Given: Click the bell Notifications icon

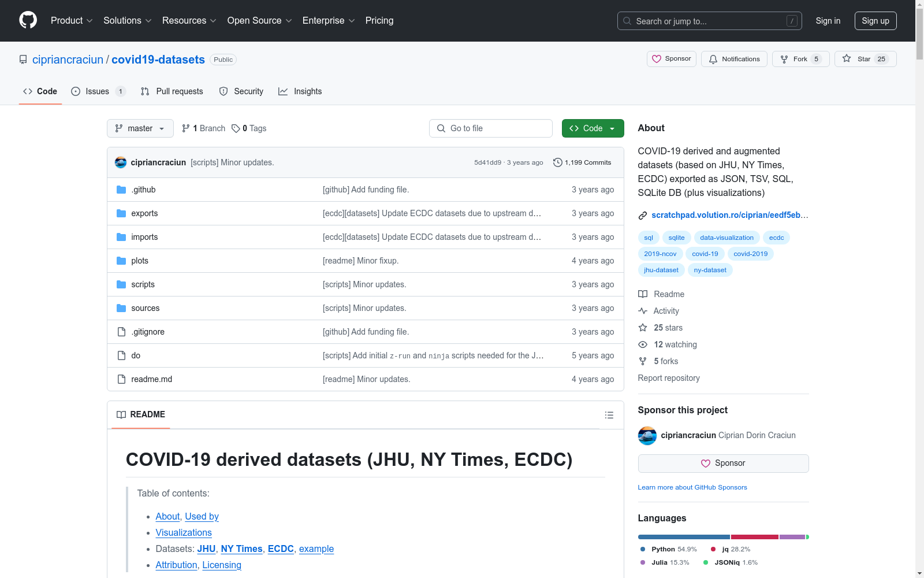Looking at the screenshot, I should 713,59.
